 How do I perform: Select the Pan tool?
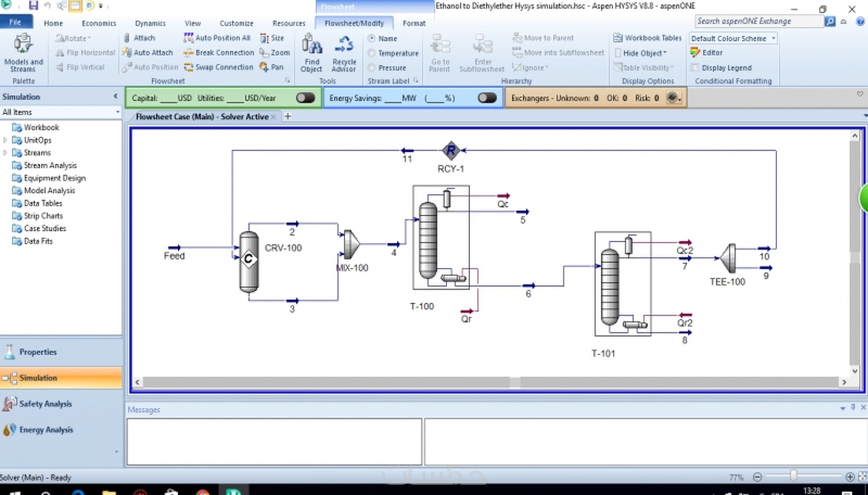(271, 67)
